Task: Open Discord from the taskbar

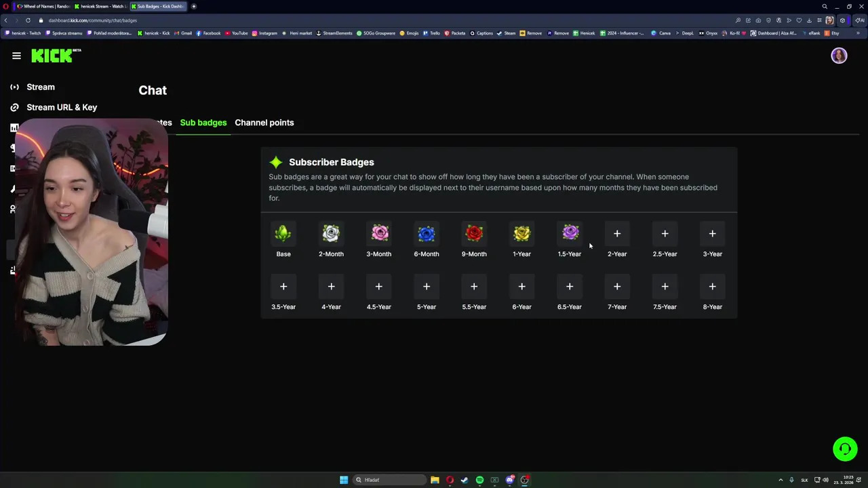Action: [510, 480]
